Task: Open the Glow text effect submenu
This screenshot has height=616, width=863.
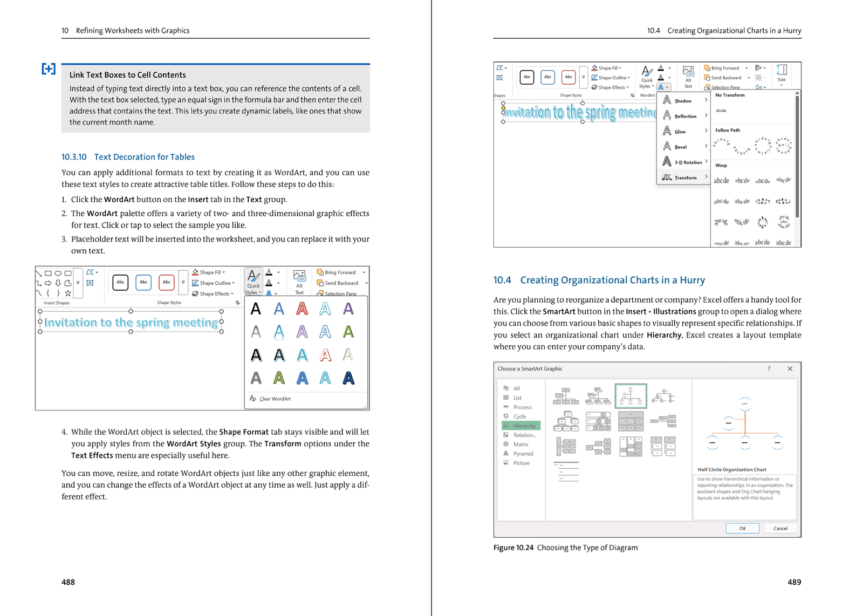Action: point(683,132)
